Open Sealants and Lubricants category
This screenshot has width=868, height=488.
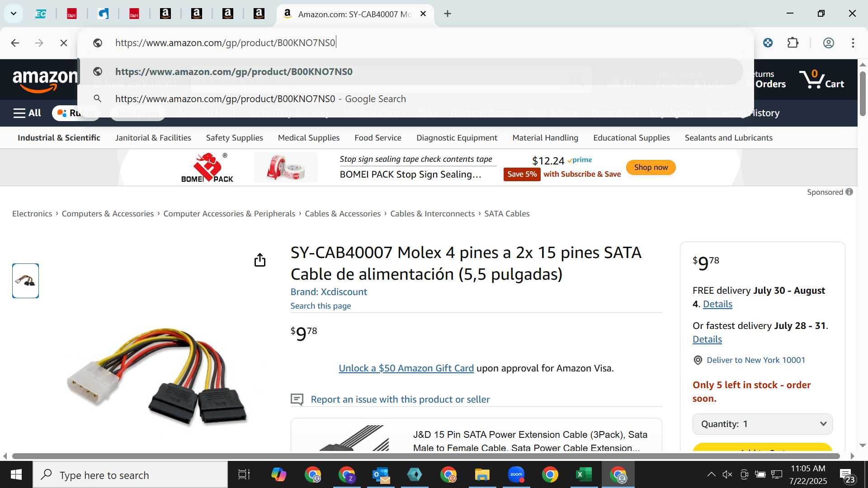tap(729, 138)
